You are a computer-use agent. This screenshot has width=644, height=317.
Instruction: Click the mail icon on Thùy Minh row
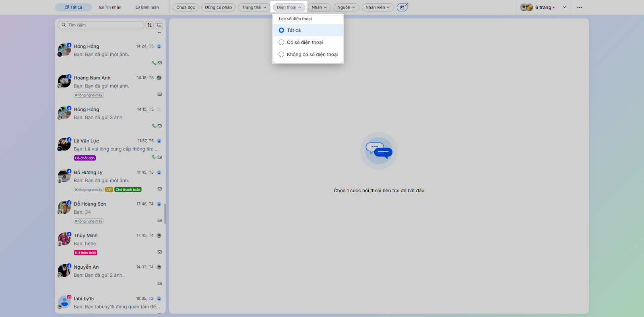pyautogui.click(x=160, y=252)
